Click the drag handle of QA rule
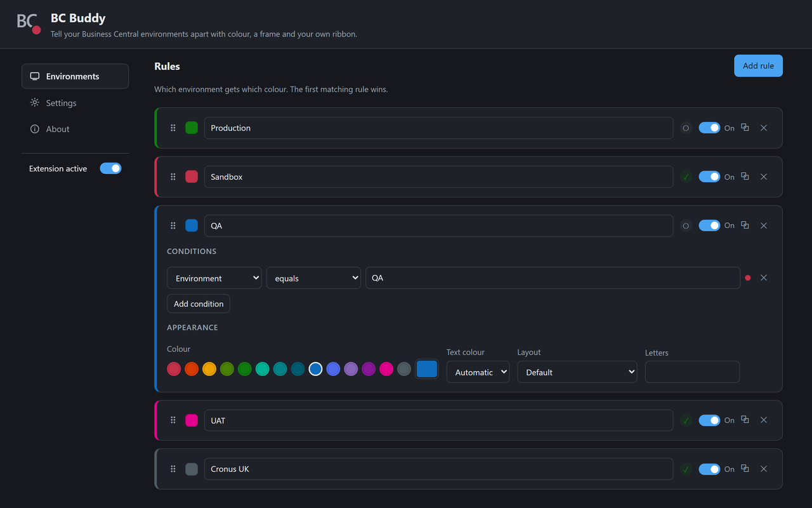Viewport: 812px width, 508px height. (173, 225)
